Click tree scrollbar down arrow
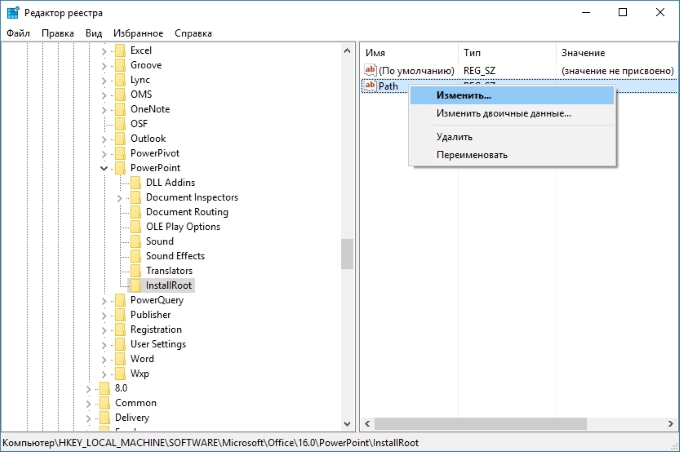Image resolution: width=680 pixels, height=452 pixels. click(347, 424)
